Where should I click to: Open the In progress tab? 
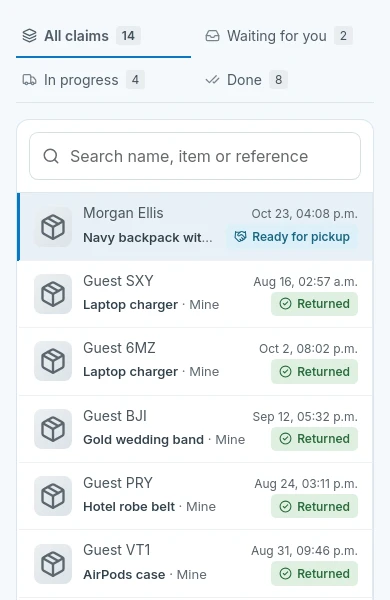83,80
